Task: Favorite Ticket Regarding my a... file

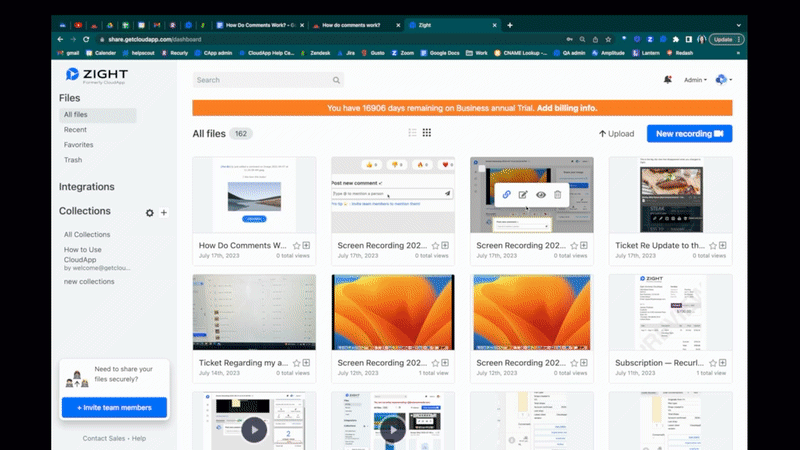Action: coord(296,363)
